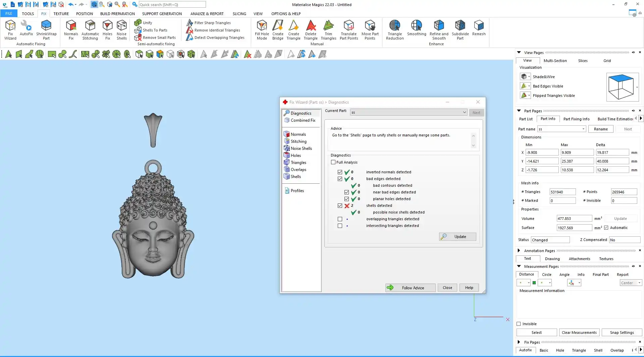
Task: Select the ShrinkWrap Part tool
Action: [46, 29]
